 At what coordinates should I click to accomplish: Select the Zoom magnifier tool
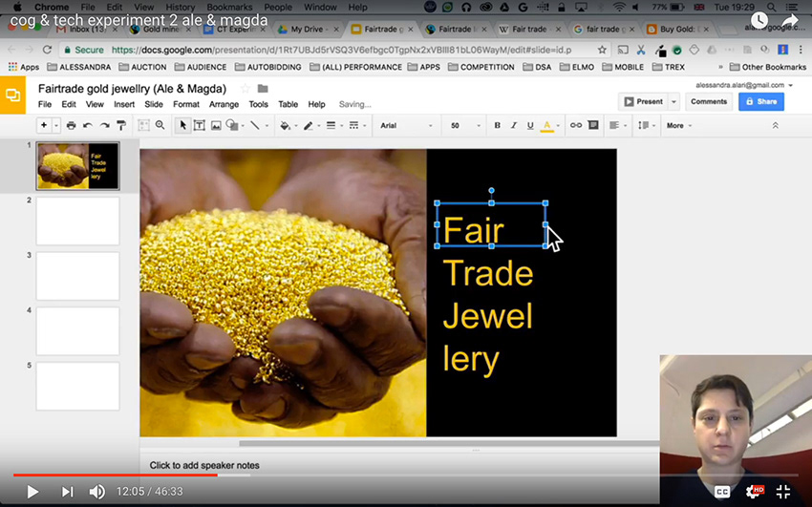coord(160,125)
